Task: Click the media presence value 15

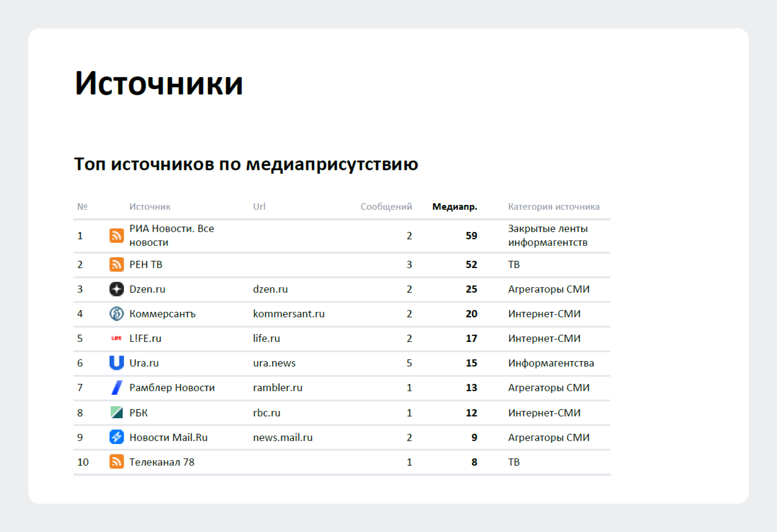Action: coord(471,363)
